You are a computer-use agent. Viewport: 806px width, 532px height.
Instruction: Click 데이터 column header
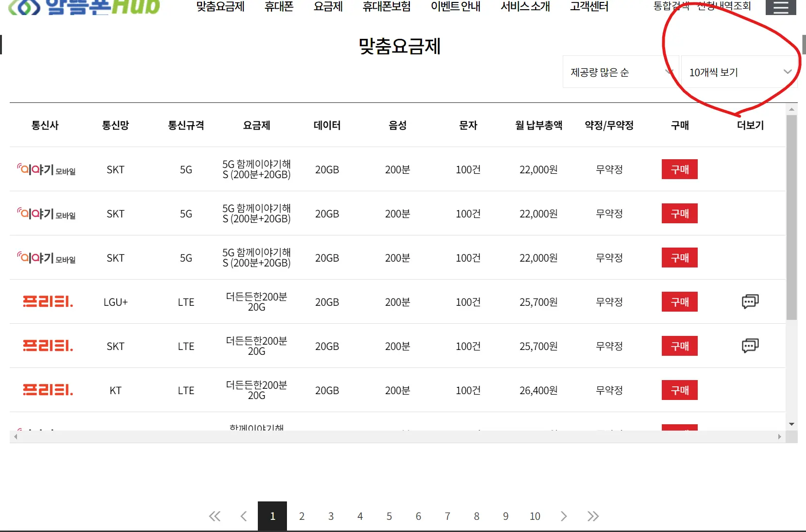(327, 125)
